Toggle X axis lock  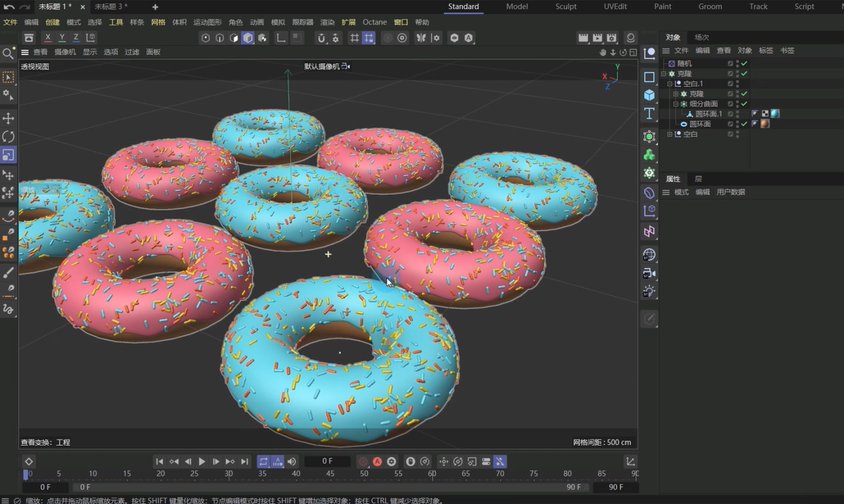point(48,38)
